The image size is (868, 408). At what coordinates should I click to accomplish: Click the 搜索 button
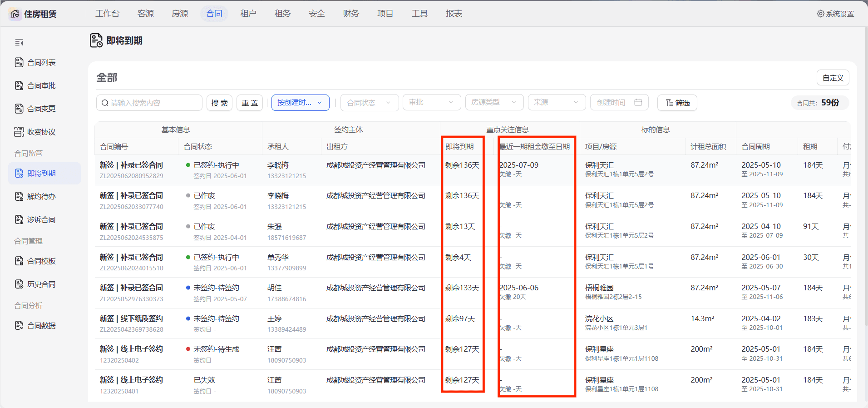[220, 103]
